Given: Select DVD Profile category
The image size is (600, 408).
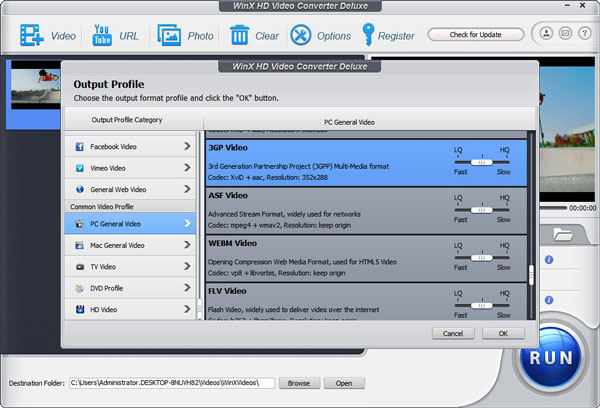Looking at the screenshot, I should click(x=130, y=288).
